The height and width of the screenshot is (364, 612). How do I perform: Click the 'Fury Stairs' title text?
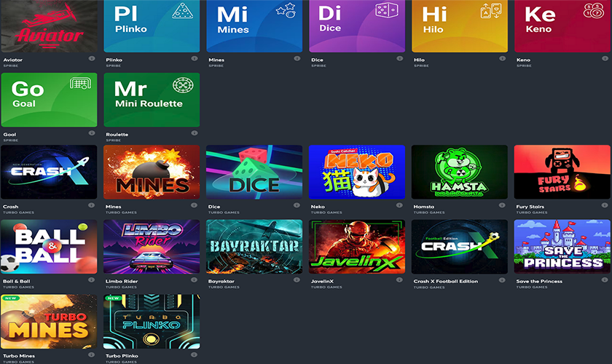click(530, 206)
